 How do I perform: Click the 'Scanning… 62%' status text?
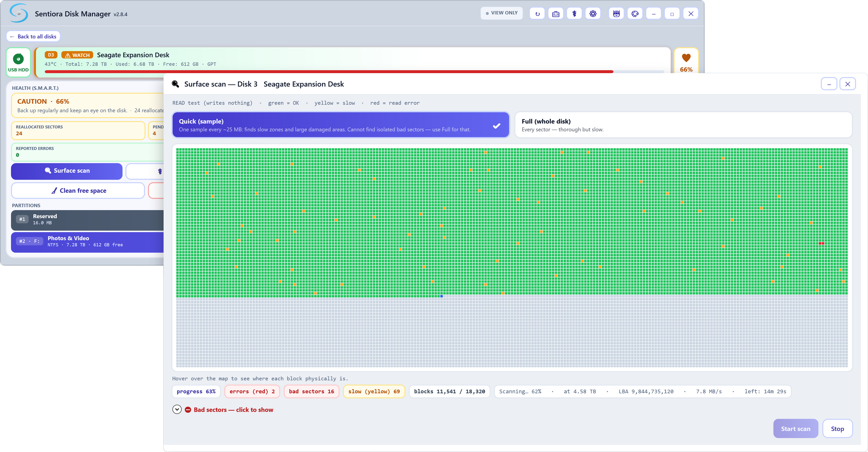[520, 391]
